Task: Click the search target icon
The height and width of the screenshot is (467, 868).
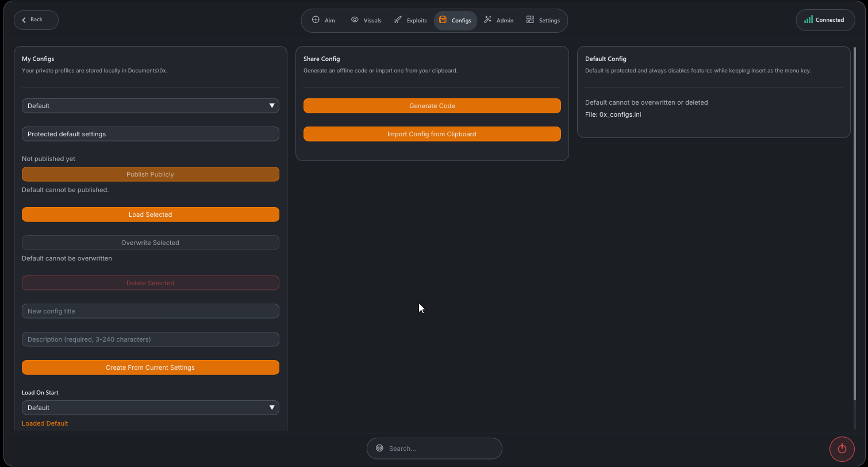Action: [x=379, y=448]
